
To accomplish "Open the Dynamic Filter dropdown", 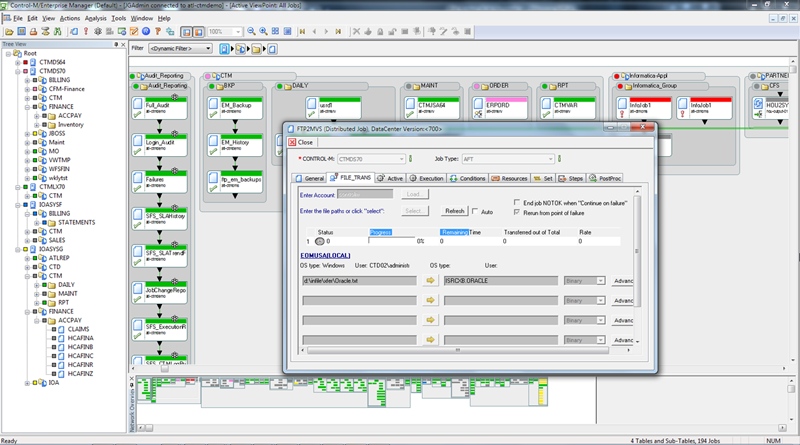I will tap(179, 48).
